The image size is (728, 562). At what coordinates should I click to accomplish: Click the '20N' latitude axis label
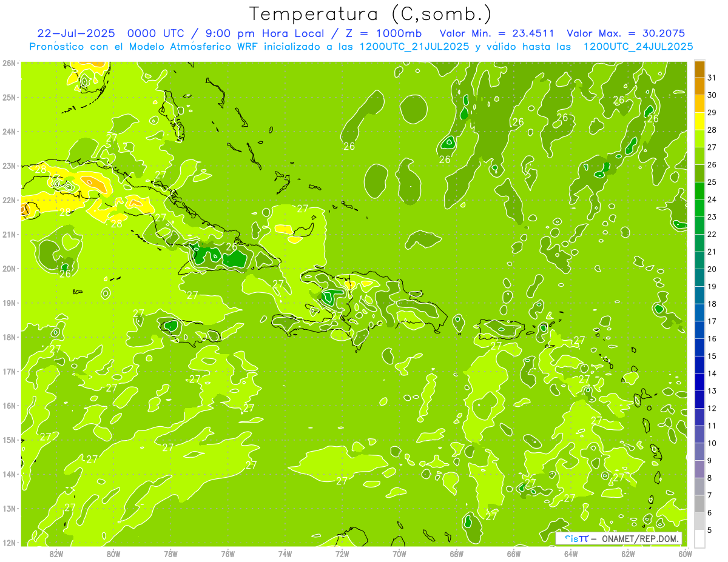(x=9, y=269)
